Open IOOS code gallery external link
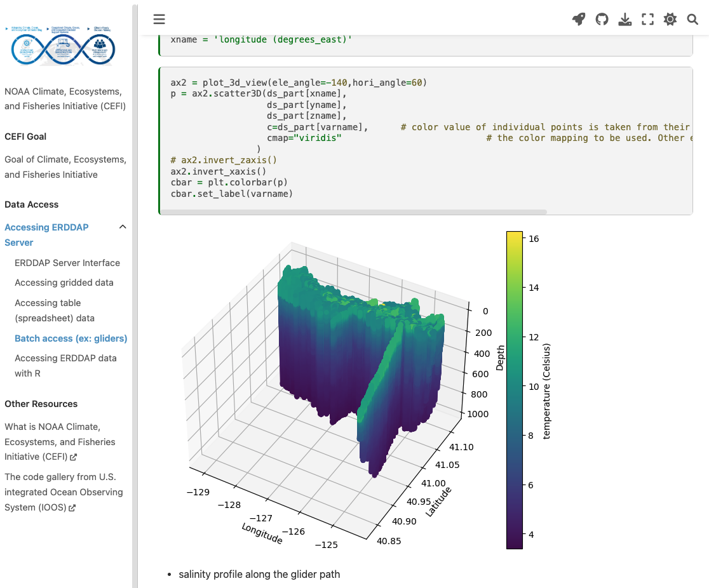 coord(64,491)
